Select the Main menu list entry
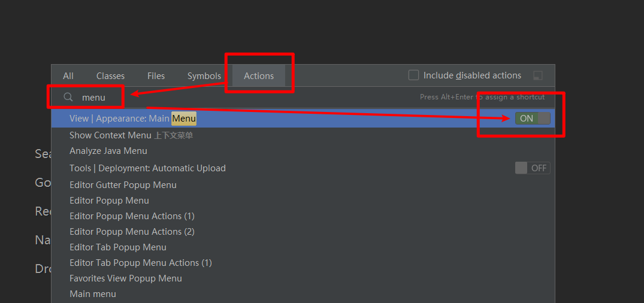 [x=93, y=294]
